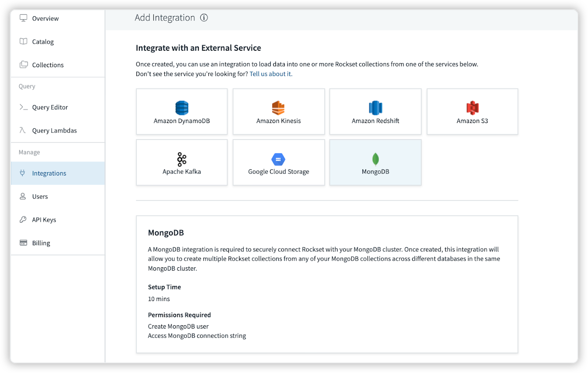Image resolution: width=588 pixels, height=373 pixels.
Task: Navigate to Query Editor
Action: point(50,107)
